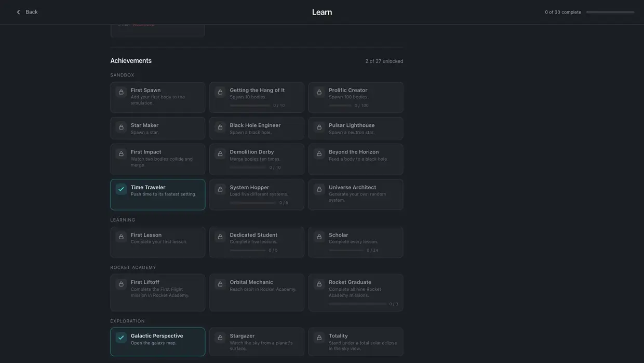Click lock icon on First Impact achievement
The width and height of the screenshot is (644, 363).
click(x=121, y=154)
